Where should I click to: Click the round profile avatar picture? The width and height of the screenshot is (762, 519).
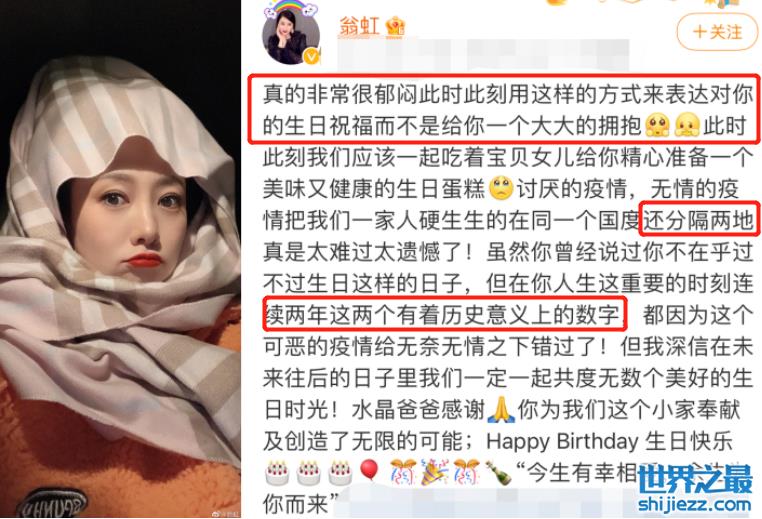291,37
